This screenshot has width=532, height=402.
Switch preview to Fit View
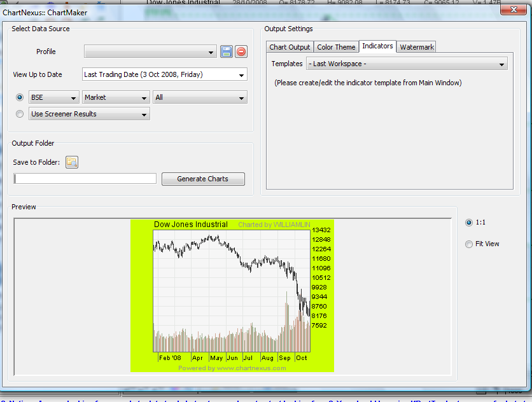click(469, 244)
